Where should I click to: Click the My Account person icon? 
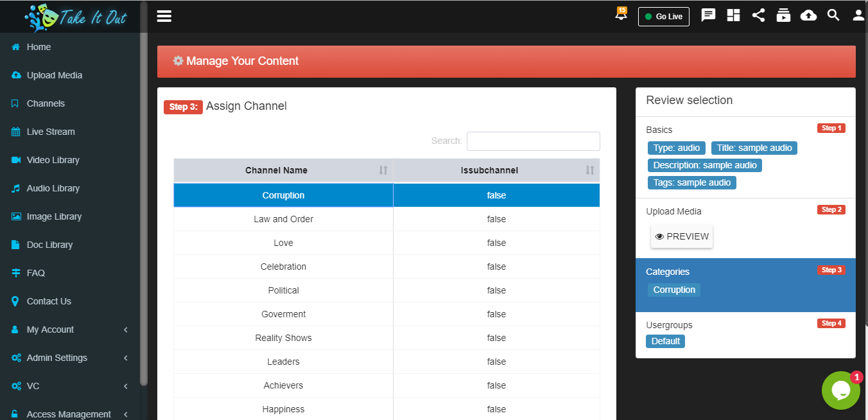point(15,329)
